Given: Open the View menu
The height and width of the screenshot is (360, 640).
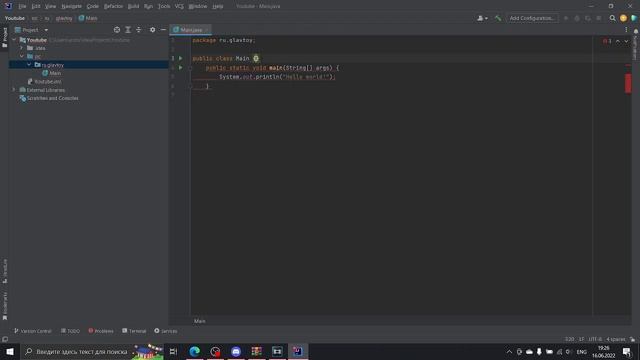Looking at the screenshot, I should 50,6.
